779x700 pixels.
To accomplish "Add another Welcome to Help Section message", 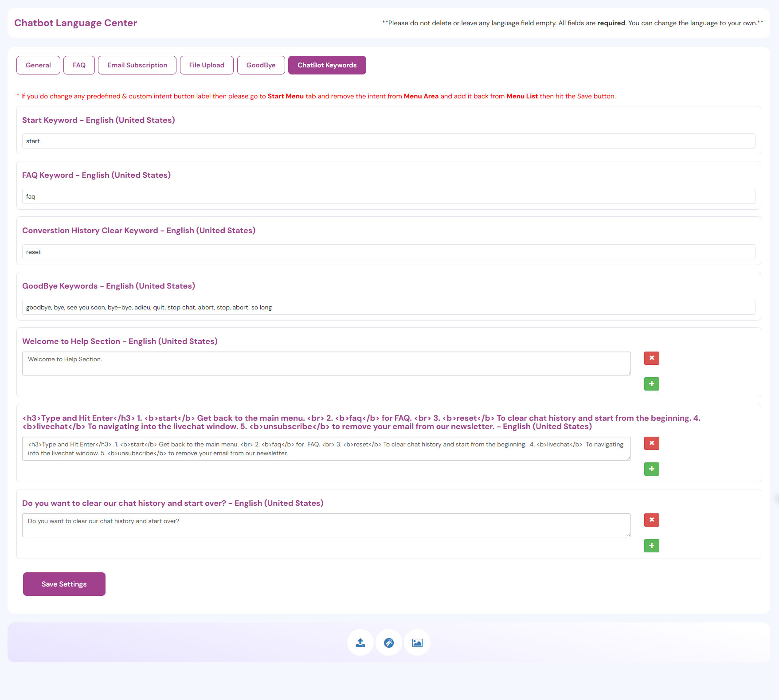I will click(x=651, y=384).
